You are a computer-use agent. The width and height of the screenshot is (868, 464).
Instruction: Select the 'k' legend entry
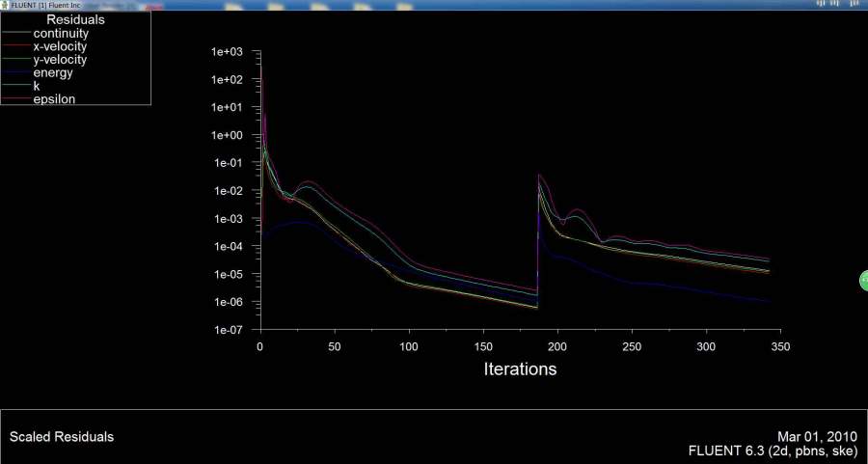pos(36,86)
